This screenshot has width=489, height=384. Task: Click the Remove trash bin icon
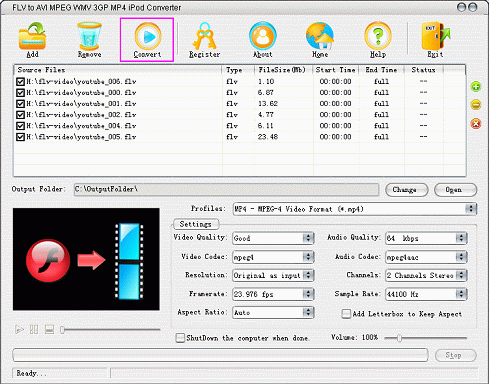coord(89,36)
